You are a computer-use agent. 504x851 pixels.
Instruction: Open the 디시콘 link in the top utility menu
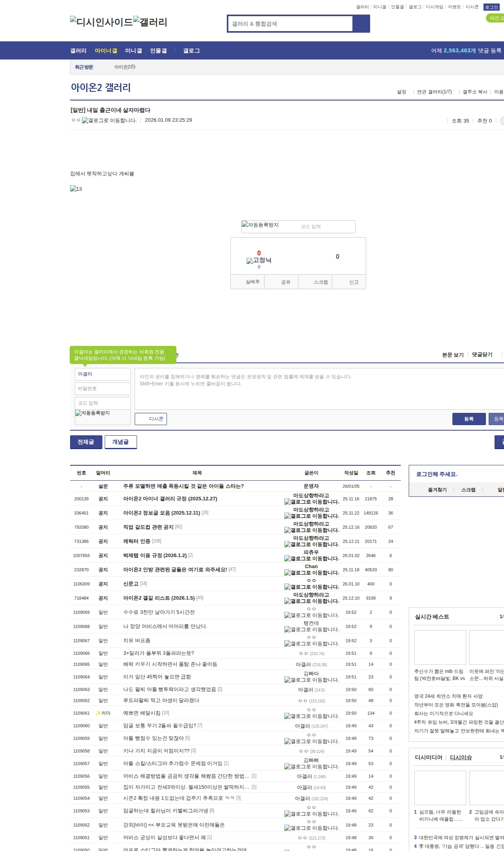point(472,7)
